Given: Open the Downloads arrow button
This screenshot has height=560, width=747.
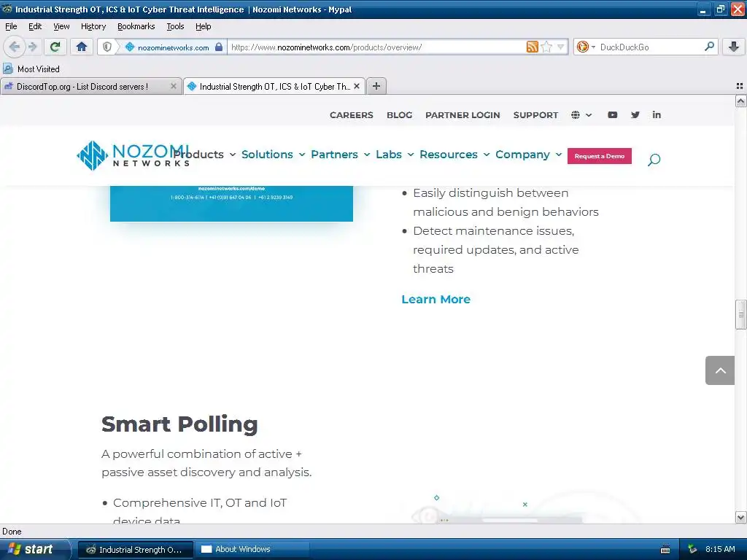Looking at the screenshot, I should 734,47.
